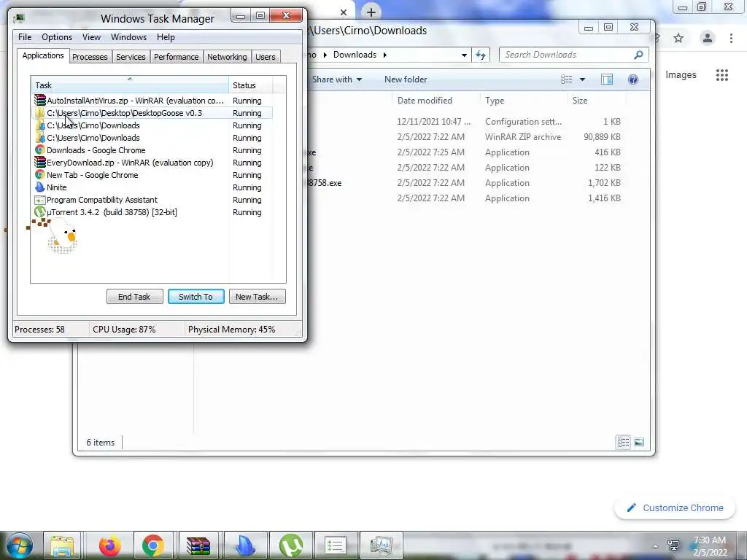Viewport: 747px width, 560px height.
Task: Switch to the Processes tab
Action: (90, 57)
